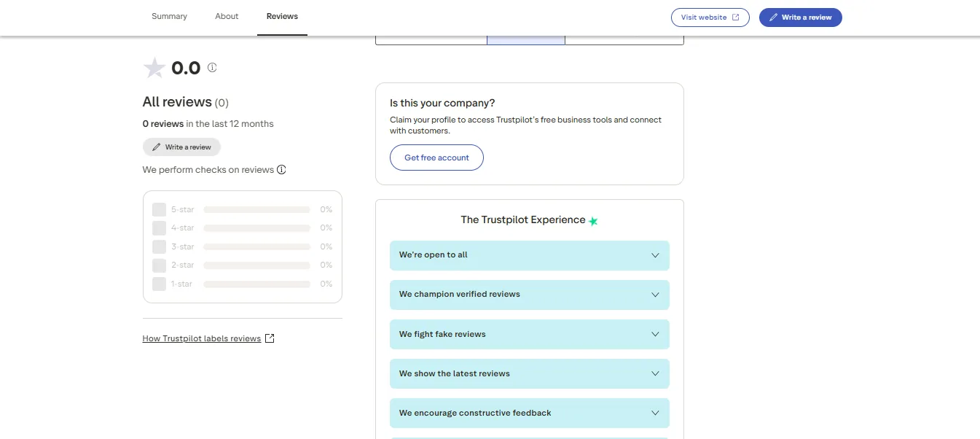Click the info icon next to review checks

tap(281, 170)
